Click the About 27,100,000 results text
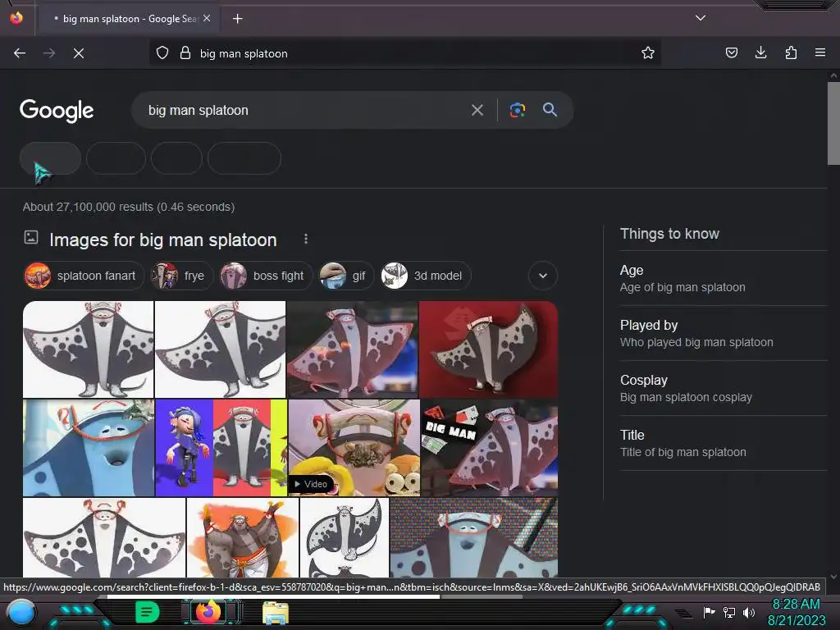840x630 pixels. 129,207
